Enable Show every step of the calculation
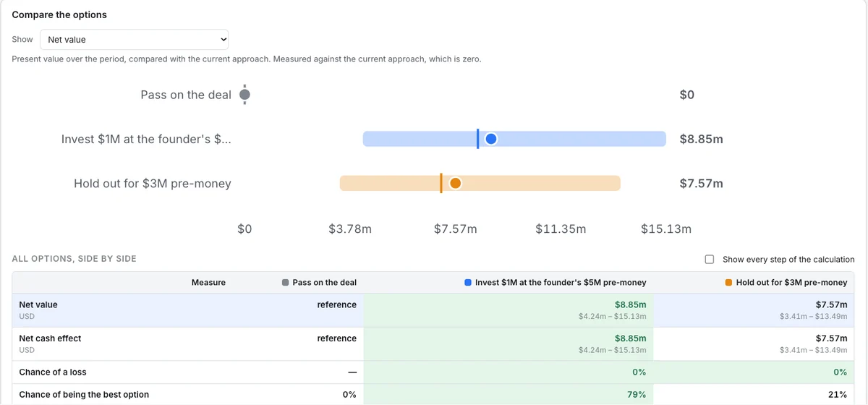Screen dimensions: 868x405 click(x=710, y=259)
